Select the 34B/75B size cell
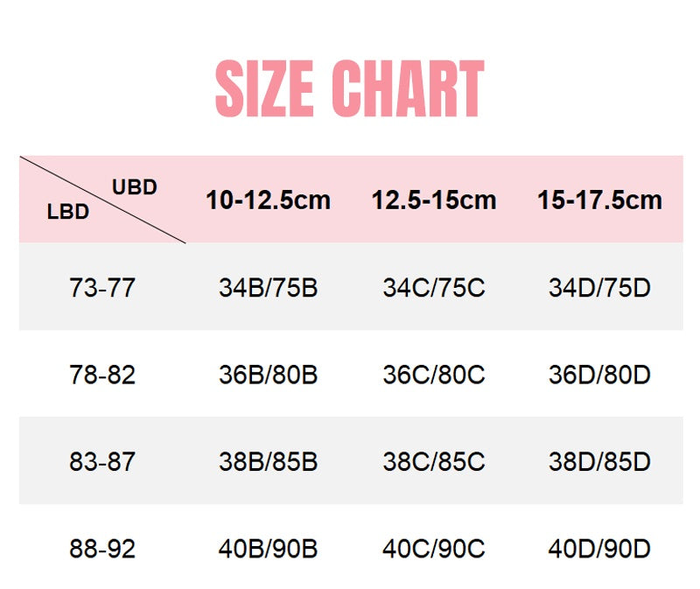This screenshot has width=700, height=589. pos(268,287)
